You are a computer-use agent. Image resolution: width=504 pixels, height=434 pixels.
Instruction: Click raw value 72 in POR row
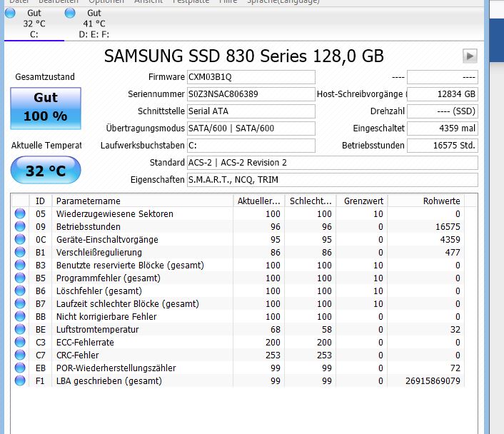455,368
